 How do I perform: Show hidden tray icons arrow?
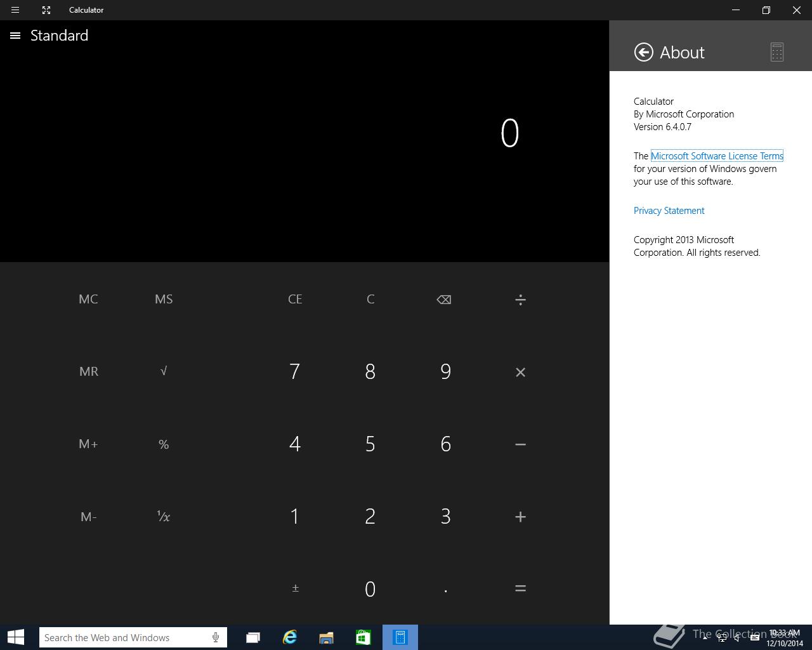click(x=705, y=638)
